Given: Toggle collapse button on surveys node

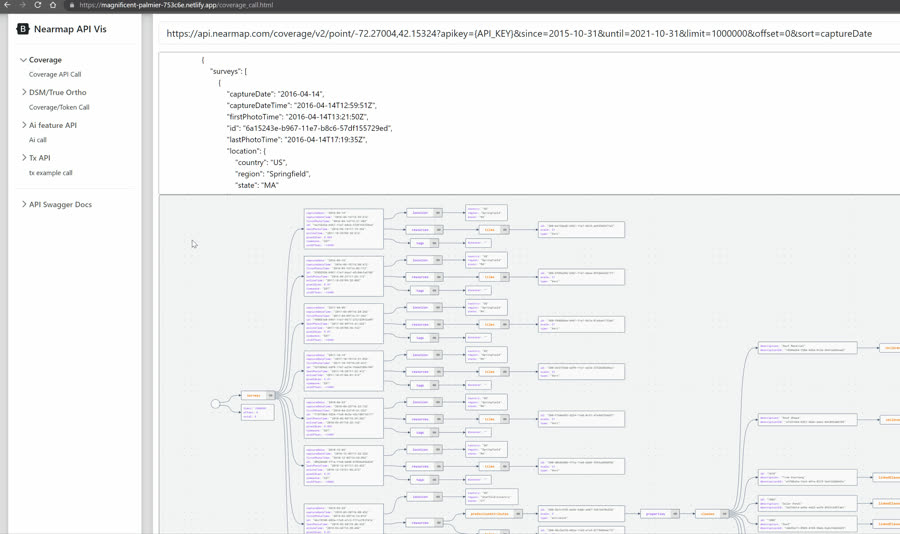Looking at the screenshot, I should point(270,395).
